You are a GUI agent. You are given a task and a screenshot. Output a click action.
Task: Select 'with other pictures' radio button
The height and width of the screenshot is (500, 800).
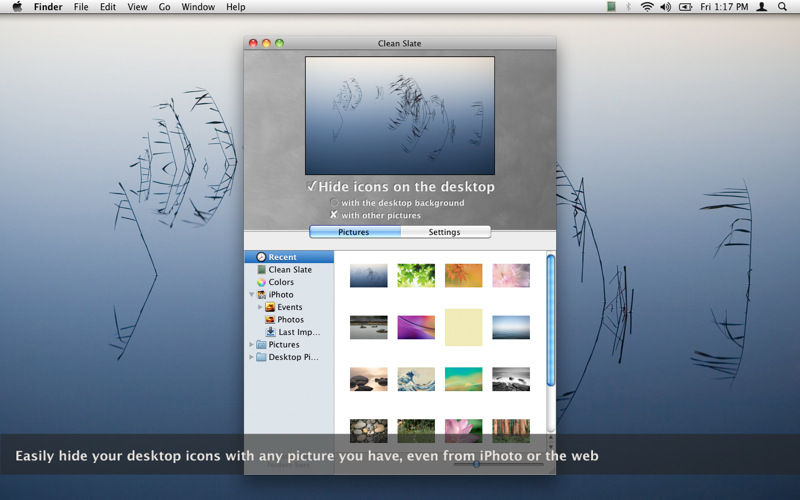(334, 215)
